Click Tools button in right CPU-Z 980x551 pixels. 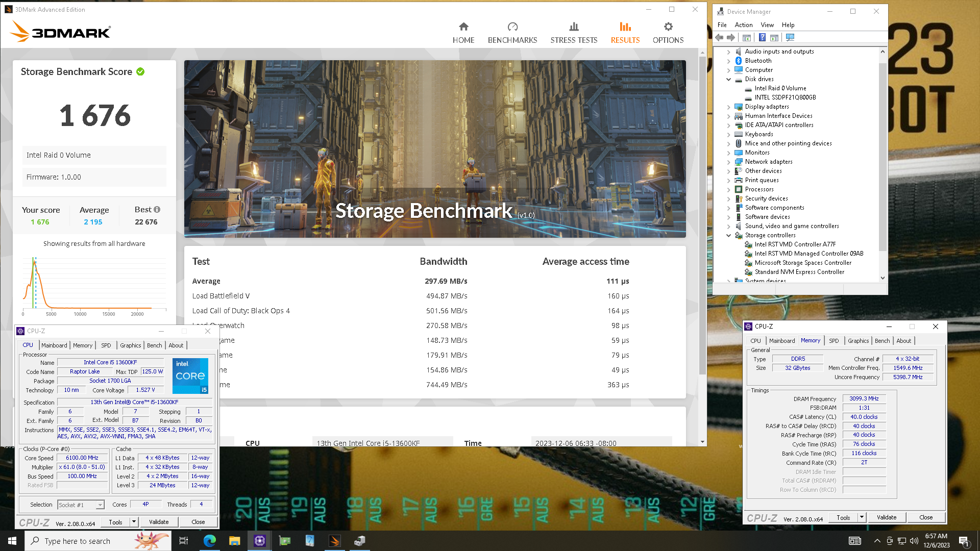[843, 517]
